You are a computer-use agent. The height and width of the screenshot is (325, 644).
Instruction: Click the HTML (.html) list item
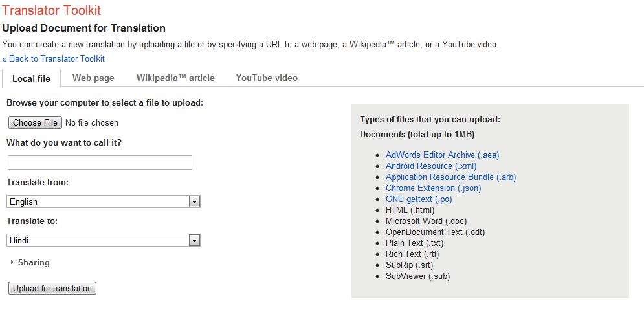coord(410,210)
